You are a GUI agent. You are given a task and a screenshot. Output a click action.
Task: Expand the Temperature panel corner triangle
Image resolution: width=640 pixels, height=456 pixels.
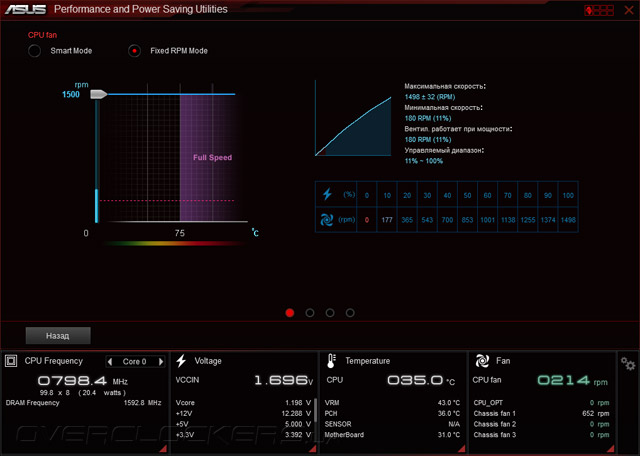462,449
